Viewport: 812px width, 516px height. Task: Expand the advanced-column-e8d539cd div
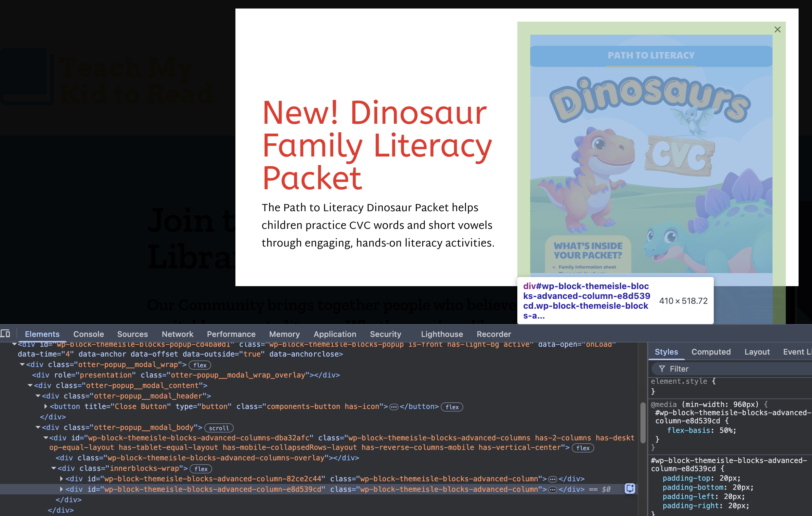coord(61,489)
